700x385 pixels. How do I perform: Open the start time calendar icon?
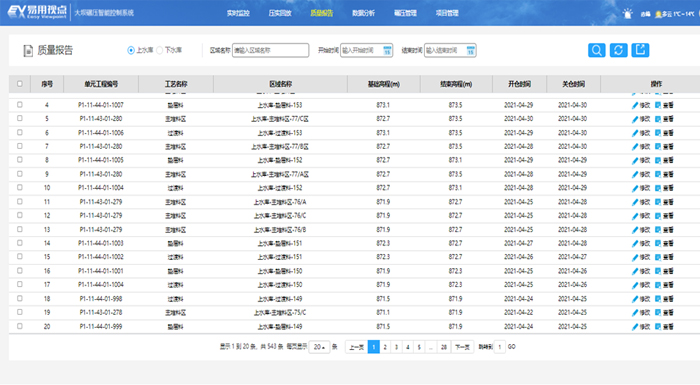(x=387, y=50)
